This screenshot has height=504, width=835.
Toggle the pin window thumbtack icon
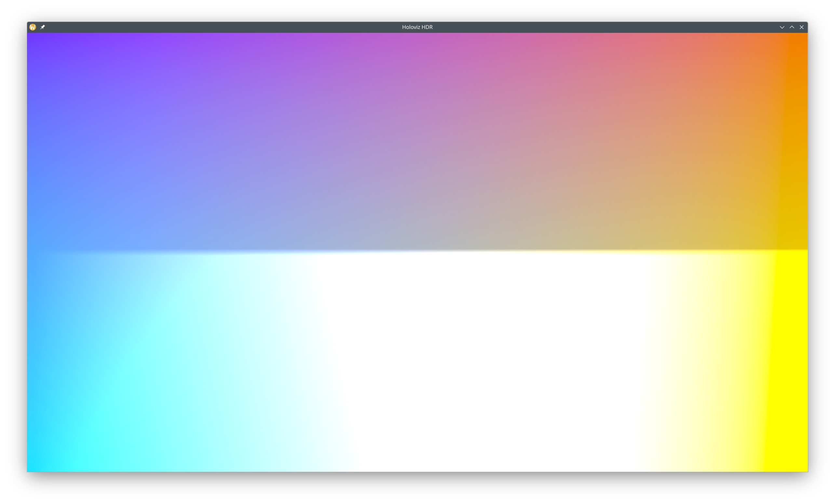point(43,27)
